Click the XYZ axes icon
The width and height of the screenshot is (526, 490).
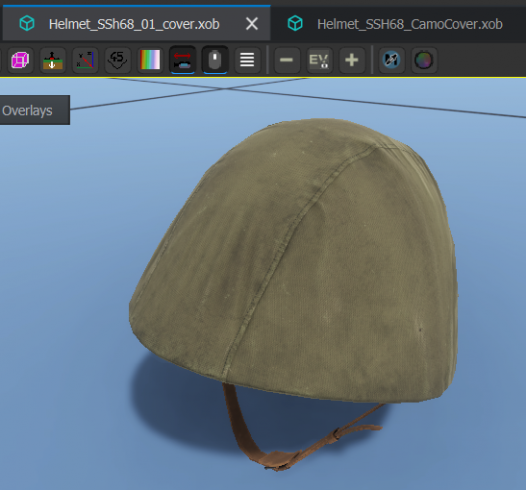click(x=85, y=60)
